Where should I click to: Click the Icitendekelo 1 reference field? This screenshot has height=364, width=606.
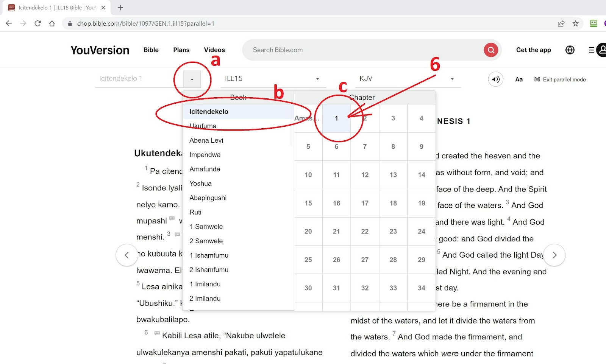pos(139,79)
